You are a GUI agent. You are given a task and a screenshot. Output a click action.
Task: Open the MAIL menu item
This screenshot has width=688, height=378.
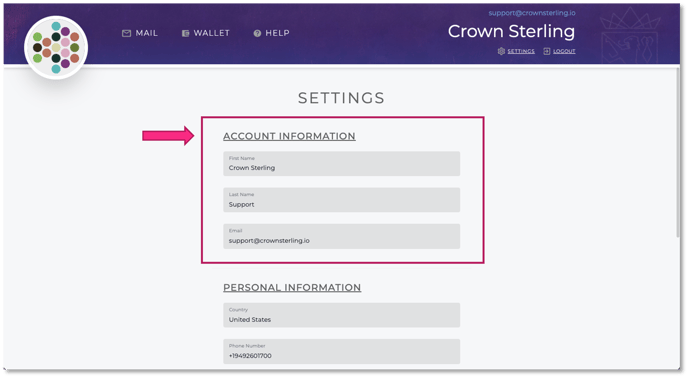(147, 33)
